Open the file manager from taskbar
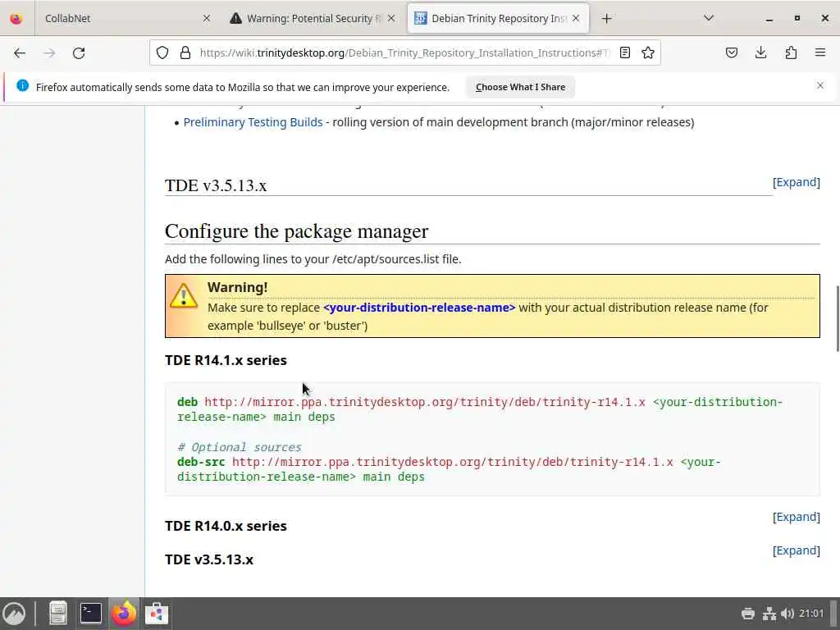Viewport: 840px width, 630px height. [58, 614]
